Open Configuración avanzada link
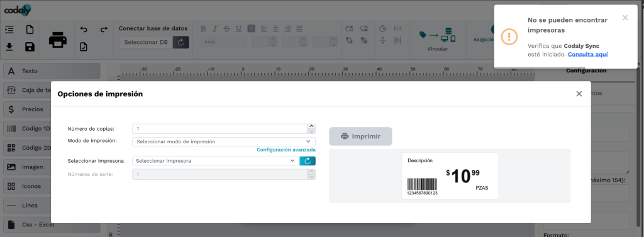The image size is (644, 237). click(286, 150)
